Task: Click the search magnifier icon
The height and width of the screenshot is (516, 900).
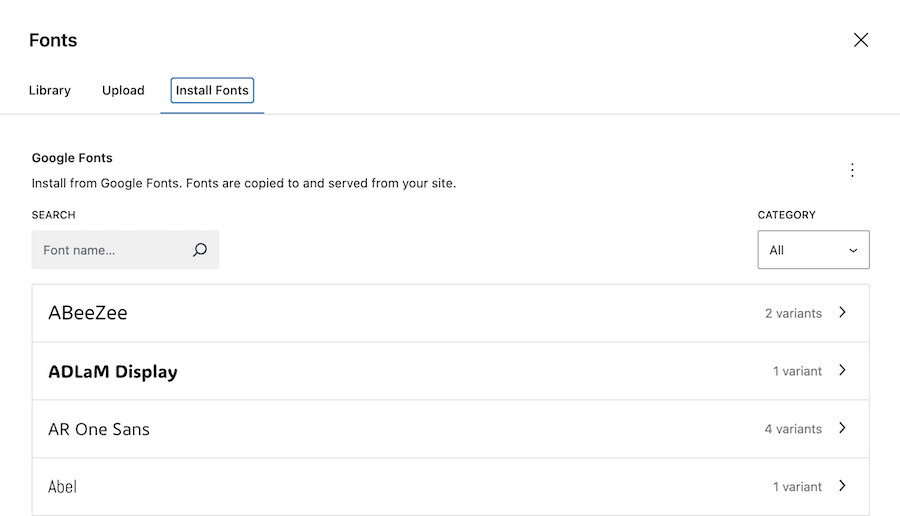Action: pos(200,250)
